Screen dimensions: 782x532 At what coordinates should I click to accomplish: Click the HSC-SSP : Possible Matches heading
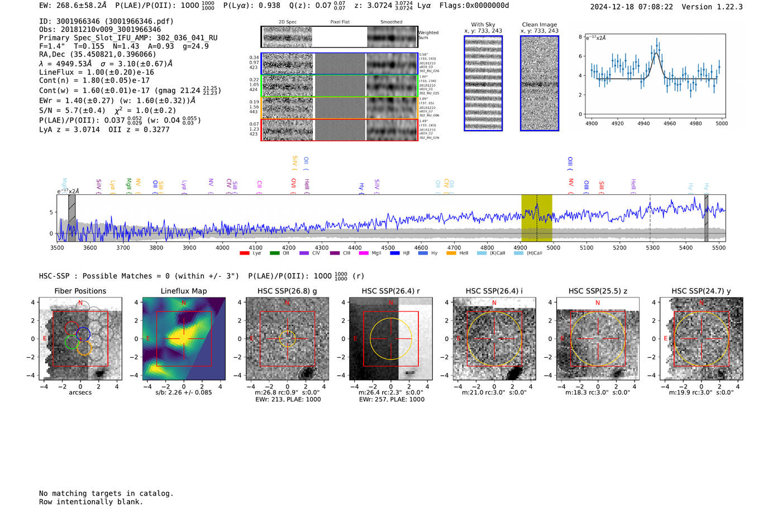click(x=201, y=276)
